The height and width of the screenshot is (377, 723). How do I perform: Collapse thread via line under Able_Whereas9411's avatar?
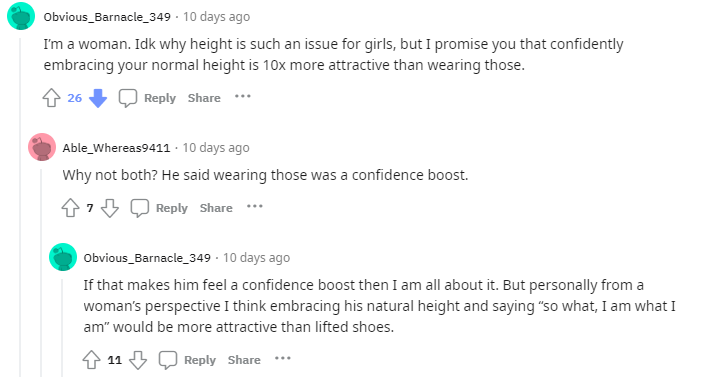point(41,272)
